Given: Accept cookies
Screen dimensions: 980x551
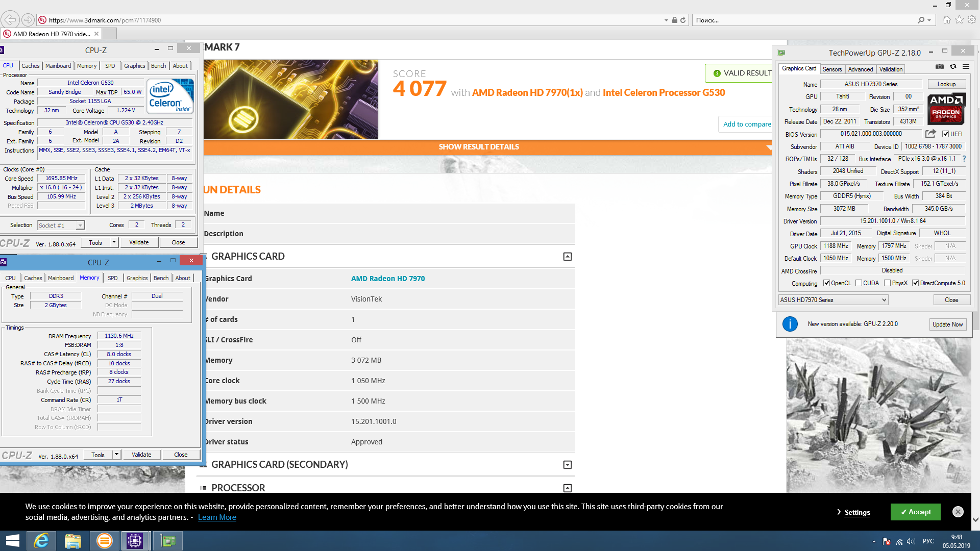Looking at the screenshot, I should pyautogui.click(x=916, y=512).
